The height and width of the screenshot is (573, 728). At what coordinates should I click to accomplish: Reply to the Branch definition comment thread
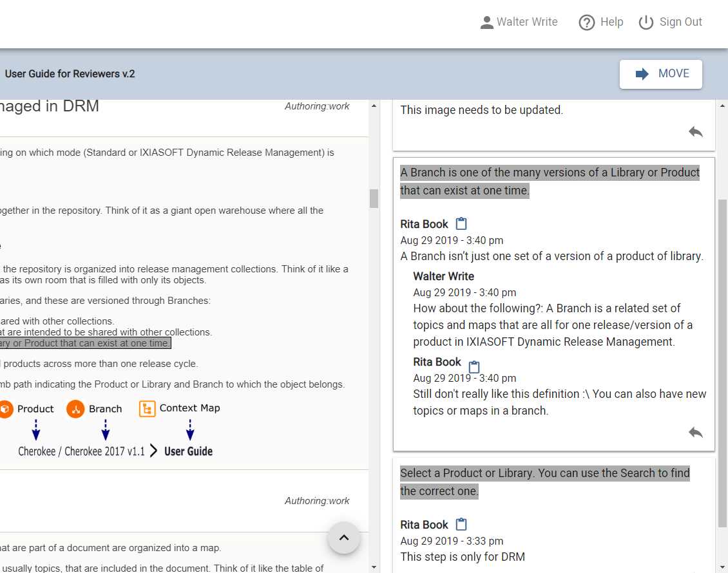coord(696,433)
